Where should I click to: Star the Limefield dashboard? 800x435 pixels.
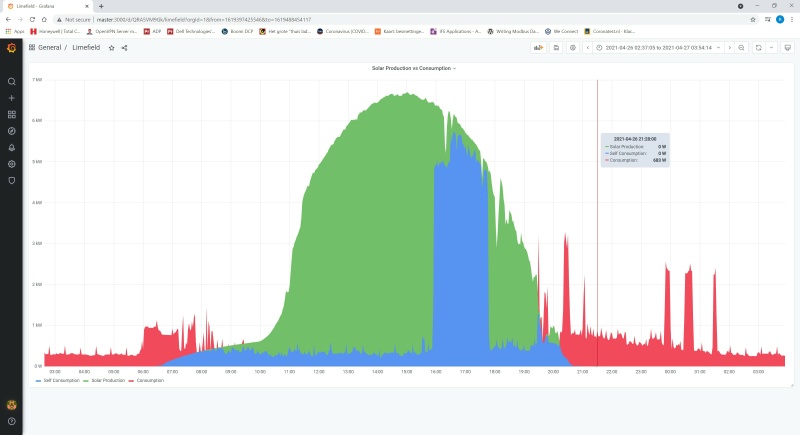coord(111,48)
